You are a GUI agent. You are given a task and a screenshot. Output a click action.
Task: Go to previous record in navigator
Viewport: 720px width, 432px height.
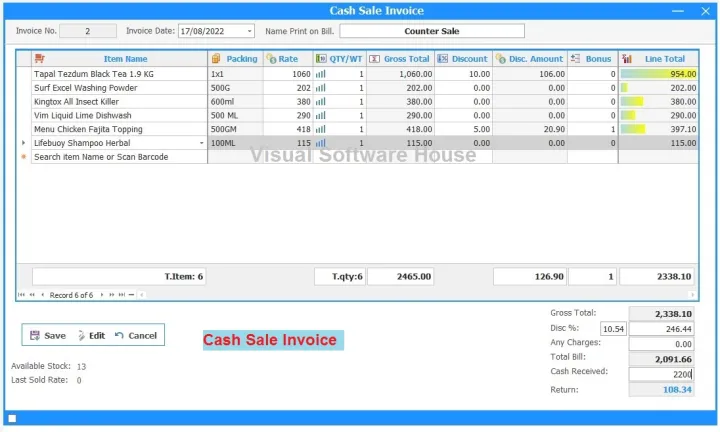(x=42, y=295)
